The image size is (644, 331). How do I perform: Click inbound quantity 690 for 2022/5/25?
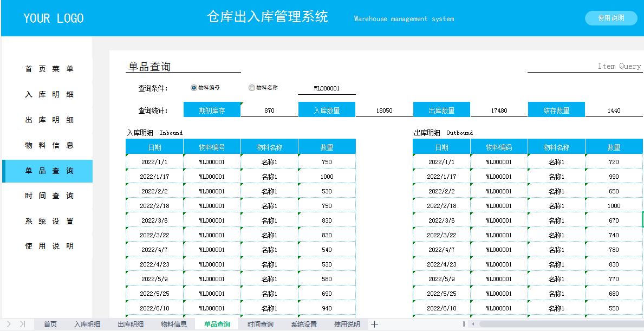coord(327,294)
